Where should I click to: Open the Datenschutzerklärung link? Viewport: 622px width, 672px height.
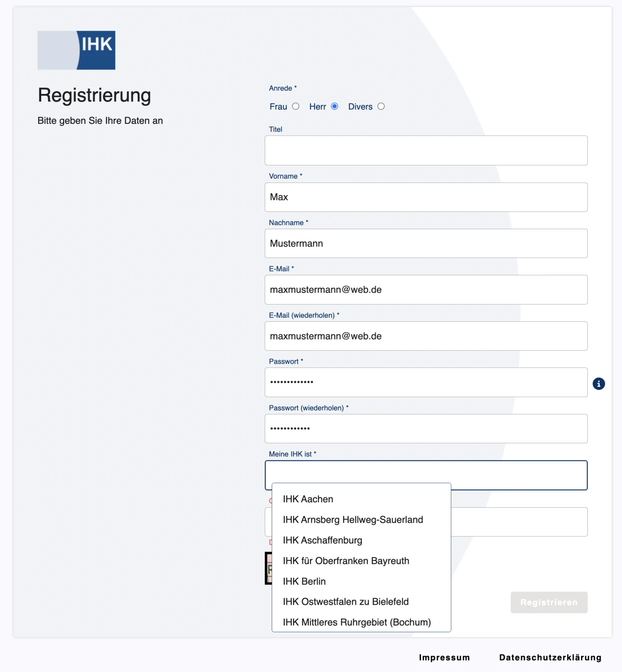coord(550,658)
